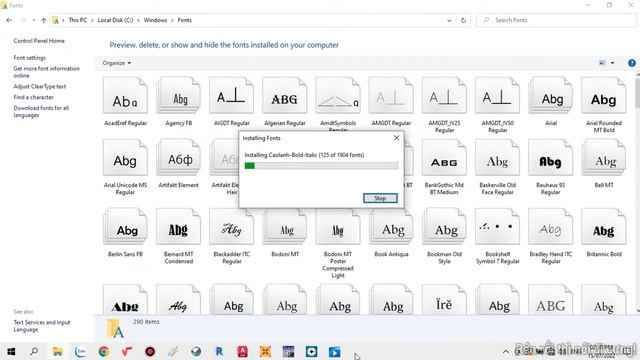This screenshot has height=360, width=640.
Task: Select the Blackadder ITC Regular font
Action: [231, 236]
